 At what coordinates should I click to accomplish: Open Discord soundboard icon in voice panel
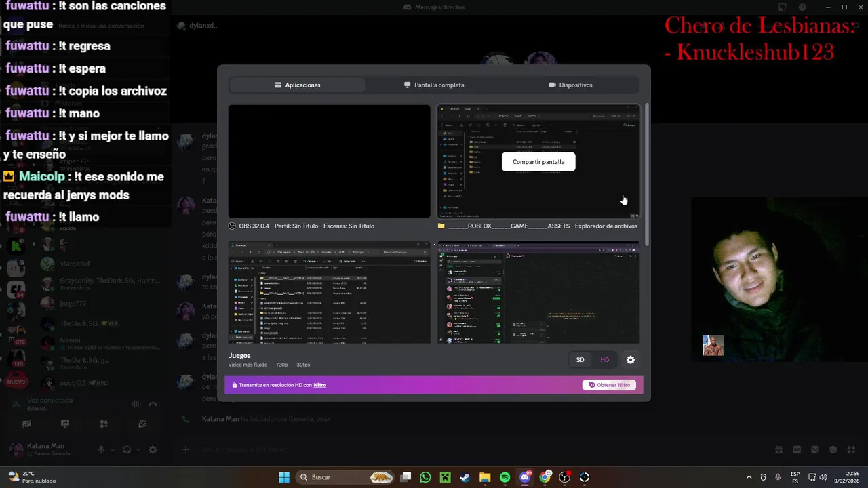(x=142, y=424)
